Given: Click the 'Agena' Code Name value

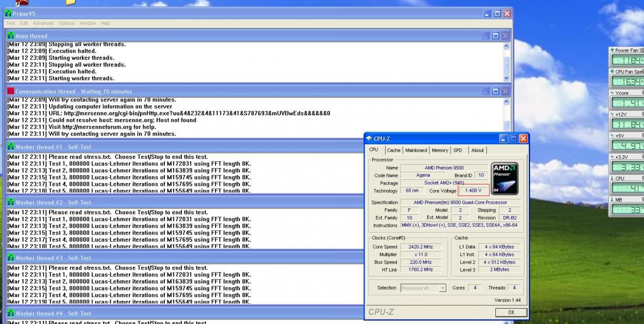Looking at the screenshot, I should click(423, 175).
